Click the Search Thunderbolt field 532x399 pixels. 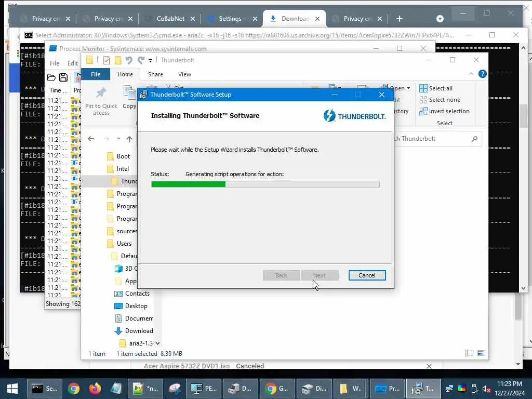click(432, 139)
